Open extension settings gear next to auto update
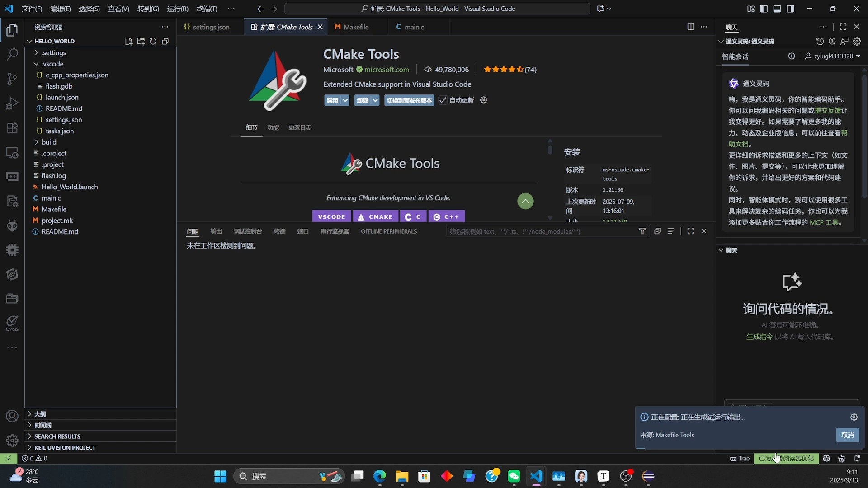This screenshot has height=488, width=868. (484, 100)
